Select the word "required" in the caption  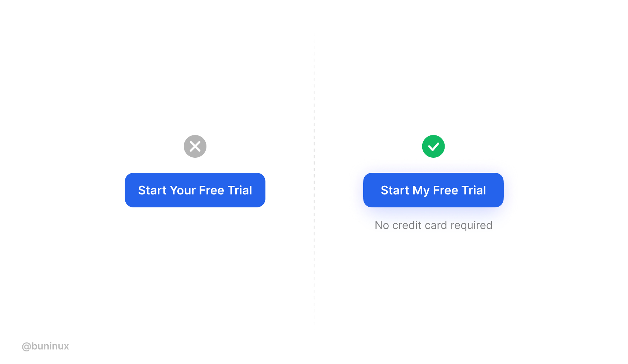click(x=471, y=226)
